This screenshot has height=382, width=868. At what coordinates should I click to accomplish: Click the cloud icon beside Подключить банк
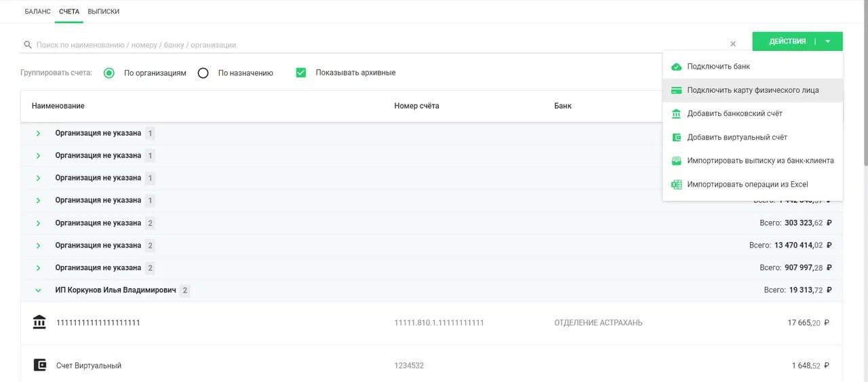click(x=676, y=66)
